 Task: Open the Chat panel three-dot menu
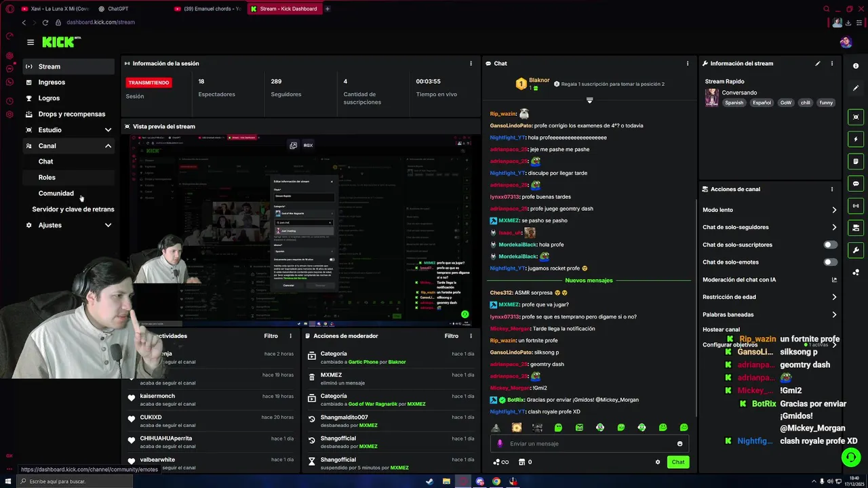pyautogui.click(x=687, y=64)
